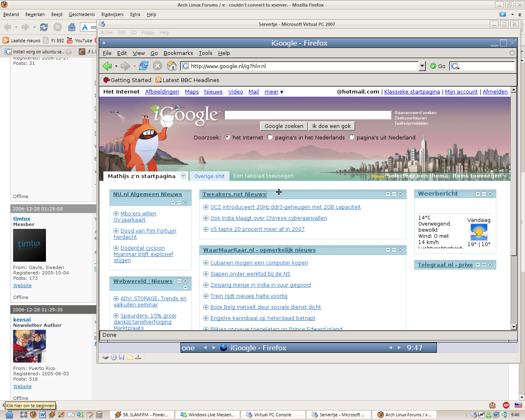Click the green Back arrow in iGoogle Firefox
Image resolution: width=525 pixels, height=420 pixels.
point(107,66)
